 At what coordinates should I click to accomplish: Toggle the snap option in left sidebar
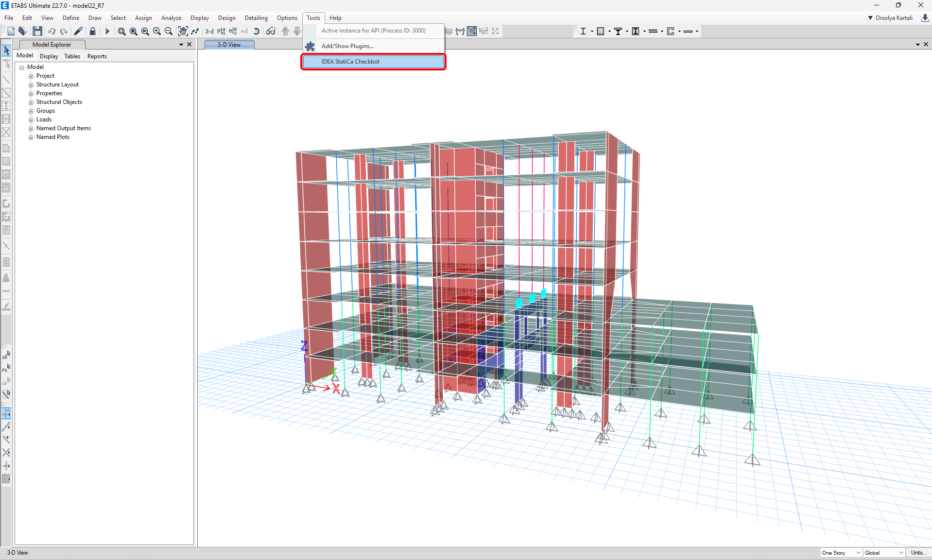point(6,413)
